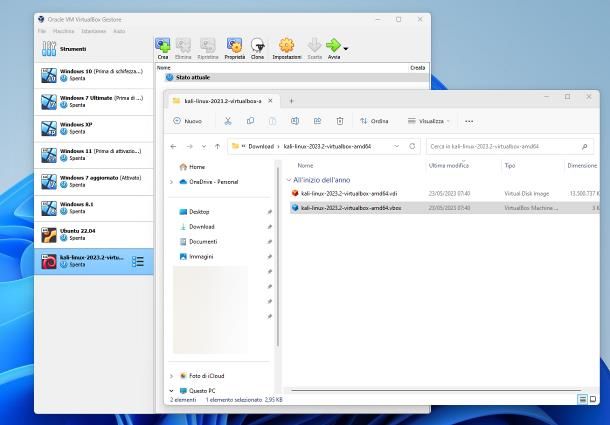The width and height of the screenshot is (610, 425).
Task: Open snapshot Proprietà in VirtualBox toolbar
Action: click(235, 45)
